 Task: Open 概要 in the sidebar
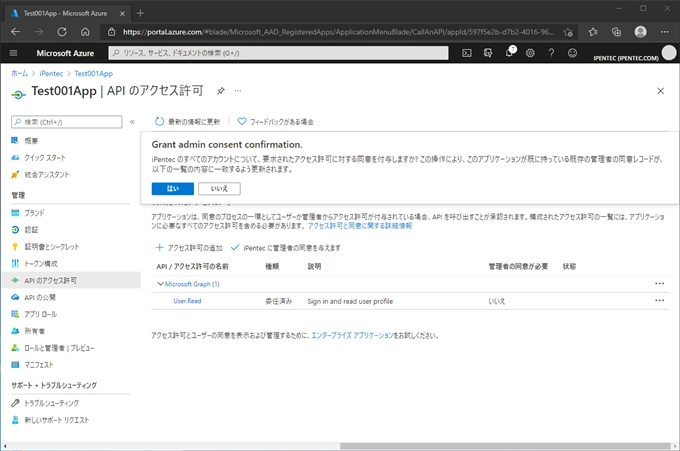click(31, 141)
